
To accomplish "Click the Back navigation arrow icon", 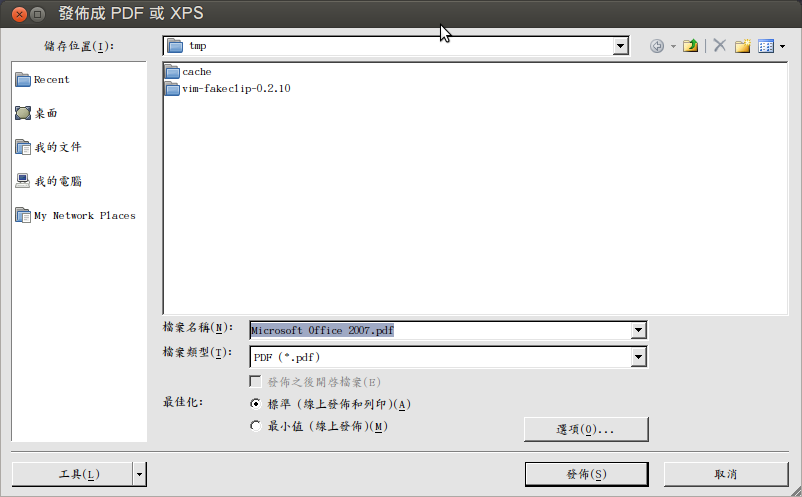I will click(657, 46).
